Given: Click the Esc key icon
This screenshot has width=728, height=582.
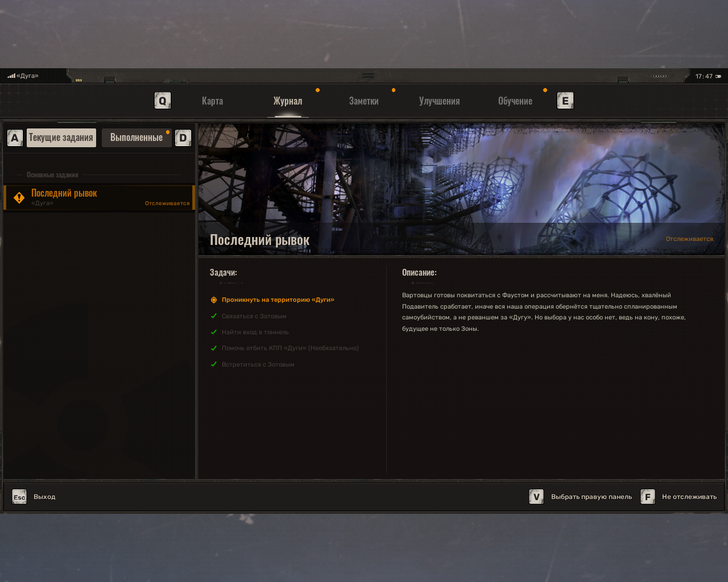Looking at the screenshot, I should [19, 497].
